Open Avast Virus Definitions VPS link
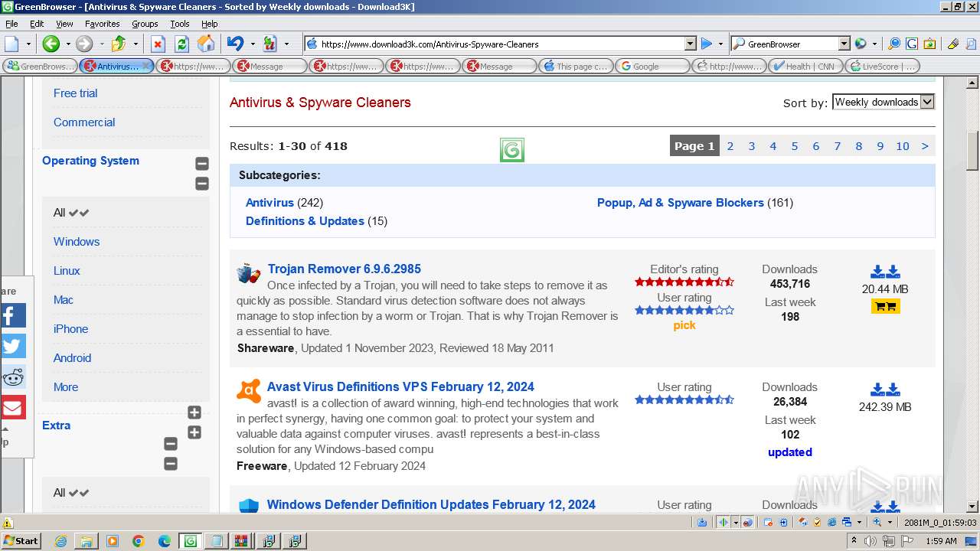Image resolution: width=980 pixels, height=551 pixels. click(400, 386)
